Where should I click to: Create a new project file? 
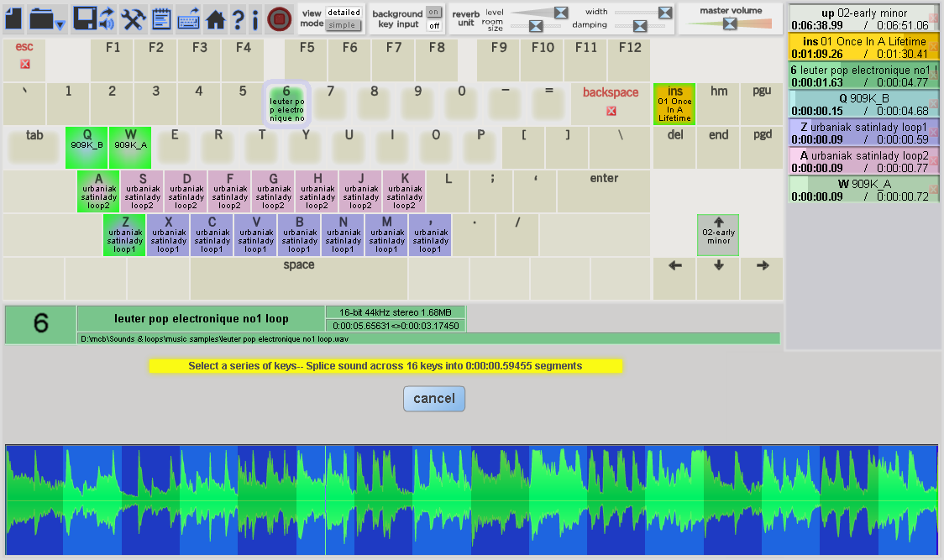13,18
